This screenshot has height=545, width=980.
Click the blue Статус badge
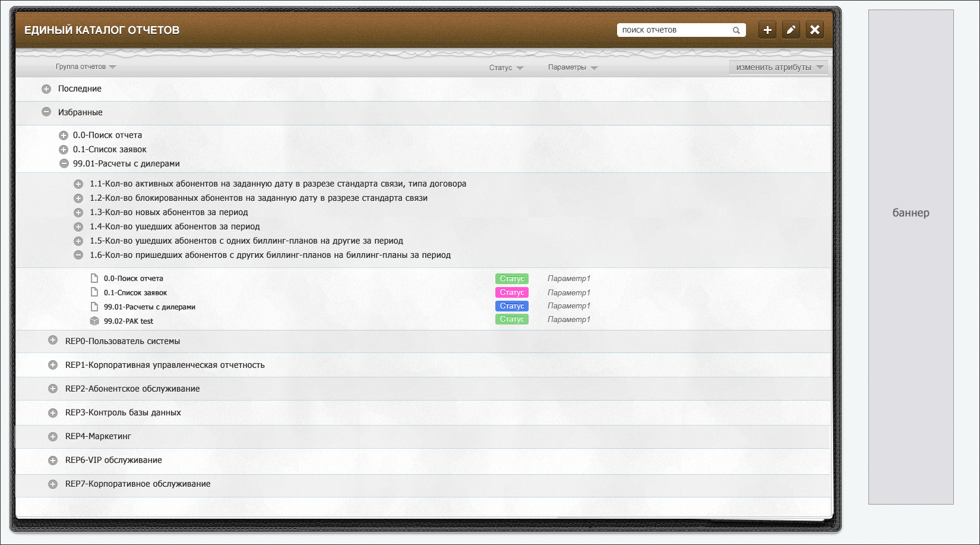[512, 306]
